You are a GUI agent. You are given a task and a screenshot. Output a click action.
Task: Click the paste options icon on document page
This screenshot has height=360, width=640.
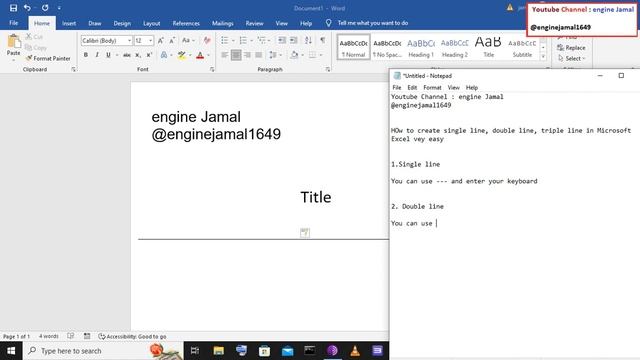(304, 233)
